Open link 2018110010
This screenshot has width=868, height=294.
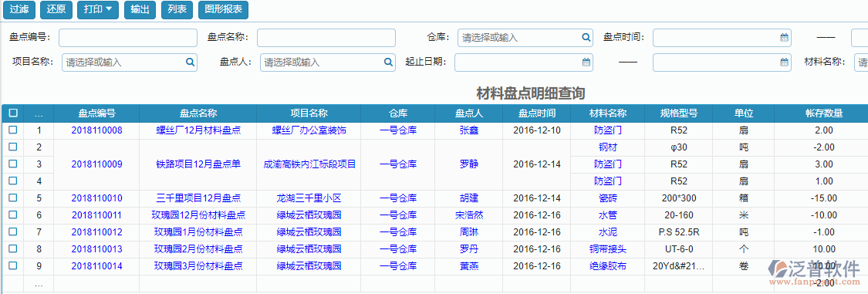tap(97, 198)
